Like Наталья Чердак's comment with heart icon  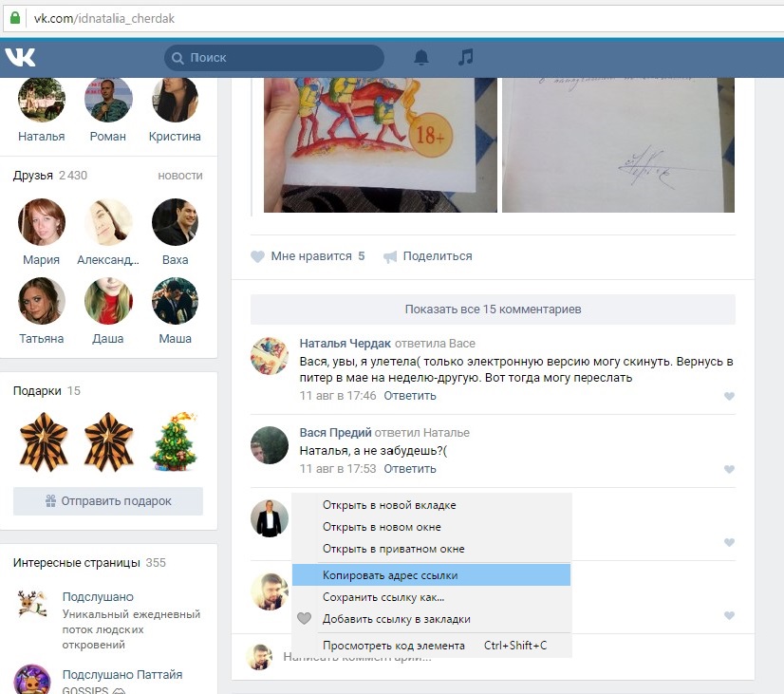729,397
